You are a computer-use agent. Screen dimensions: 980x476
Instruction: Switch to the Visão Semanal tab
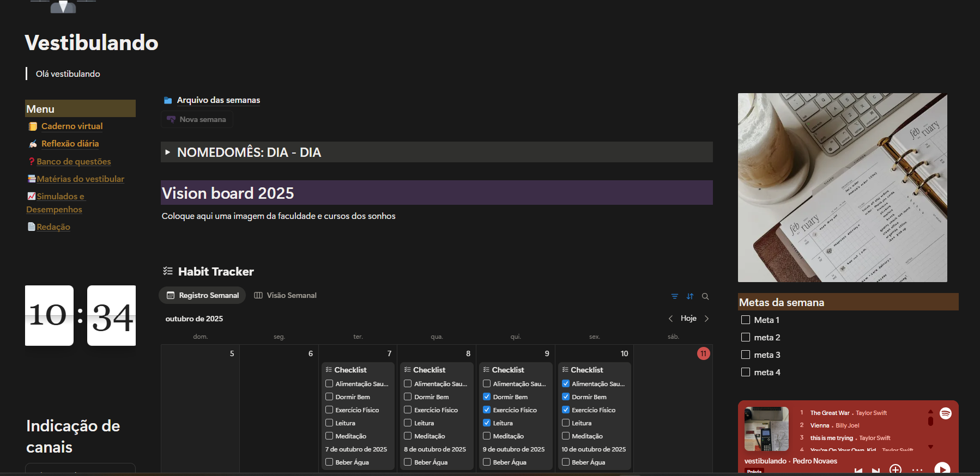[285, 295]
